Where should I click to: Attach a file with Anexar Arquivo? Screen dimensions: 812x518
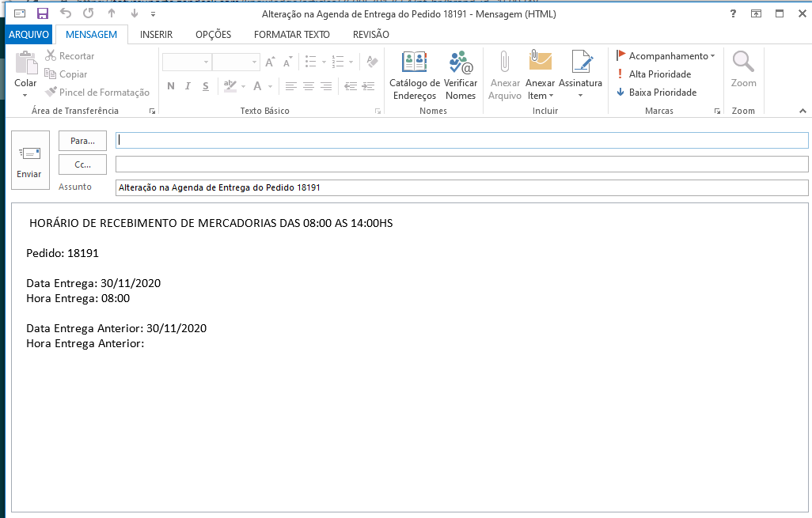click(504, 76)
